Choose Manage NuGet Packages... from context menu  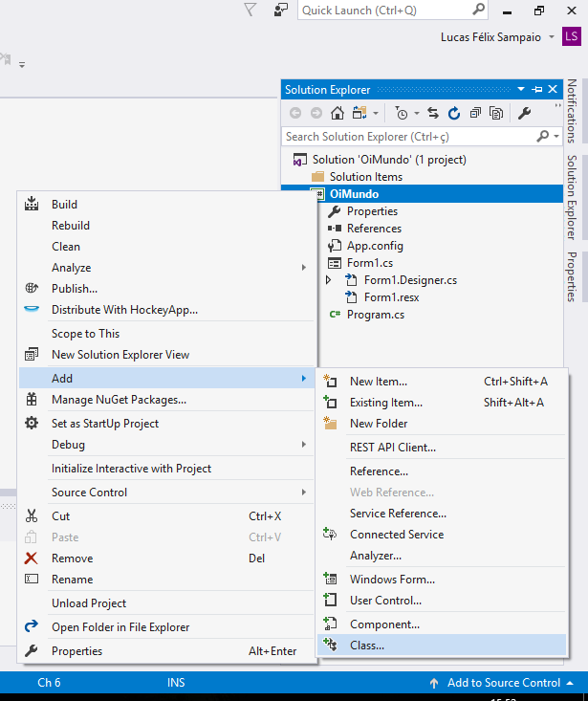119,400
